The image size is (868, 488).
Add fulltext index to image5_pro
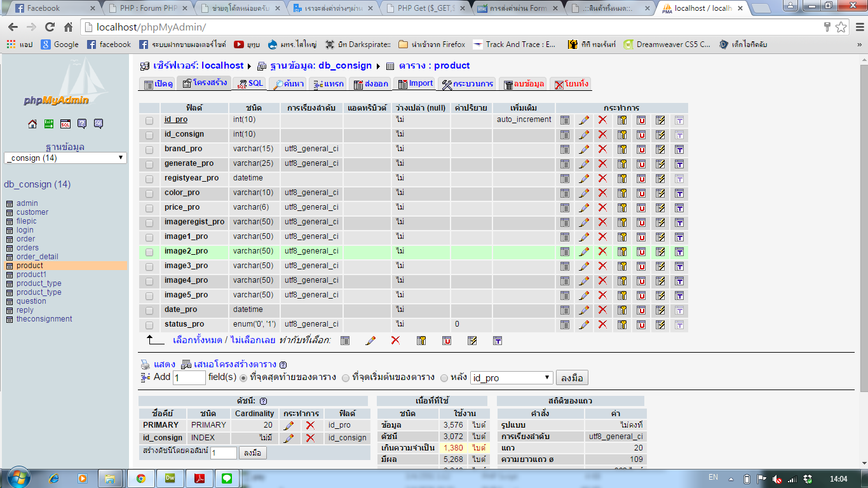point(679,295)
